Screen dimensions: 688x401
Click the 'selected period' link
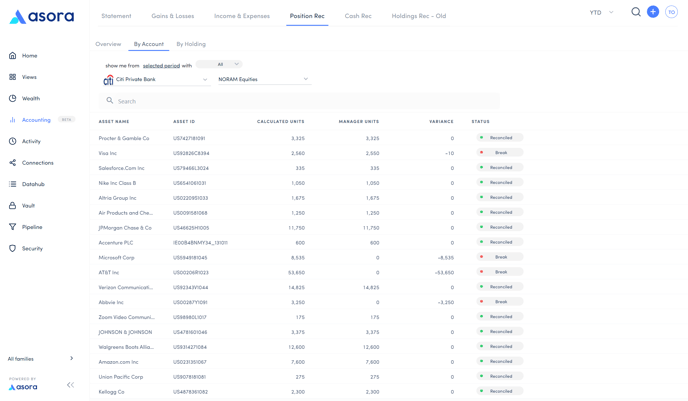(161, 65)
